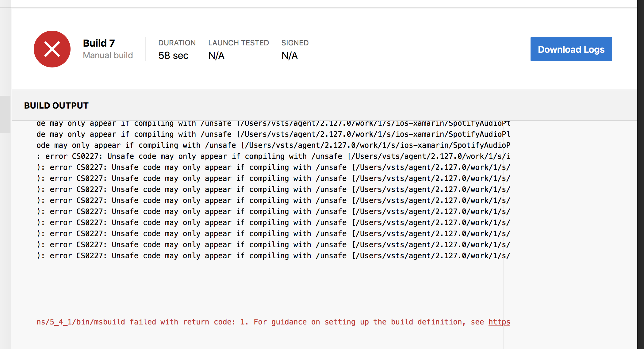Click the SIGNED label

click(x=295, y=43)
